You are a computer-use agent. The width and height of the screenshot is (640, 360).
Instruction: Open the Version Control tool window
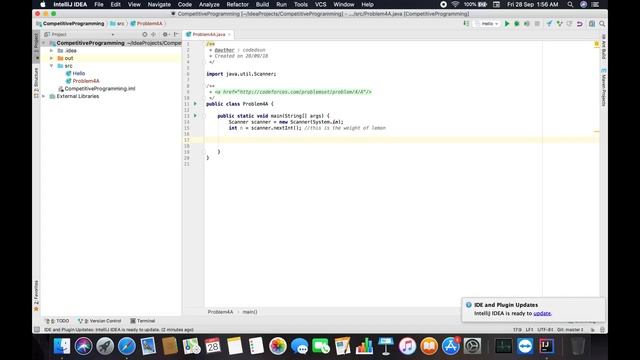[x=100, y=321]
